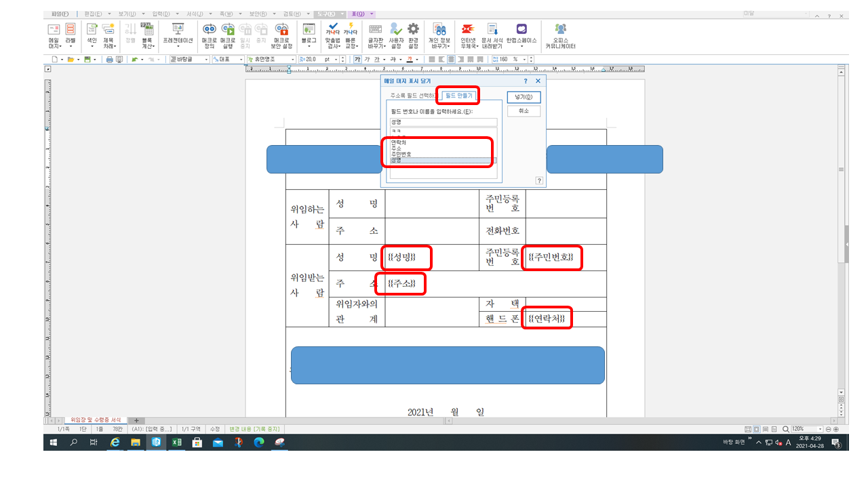Viewport: 868px width, 488px height.
Task: Toggle italic (기울임 가) formatting
Action: 367,60
